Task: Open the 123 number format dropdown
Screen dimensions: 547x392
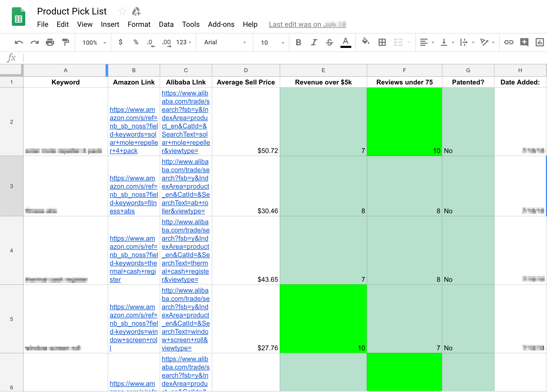Action: [184, 42]
